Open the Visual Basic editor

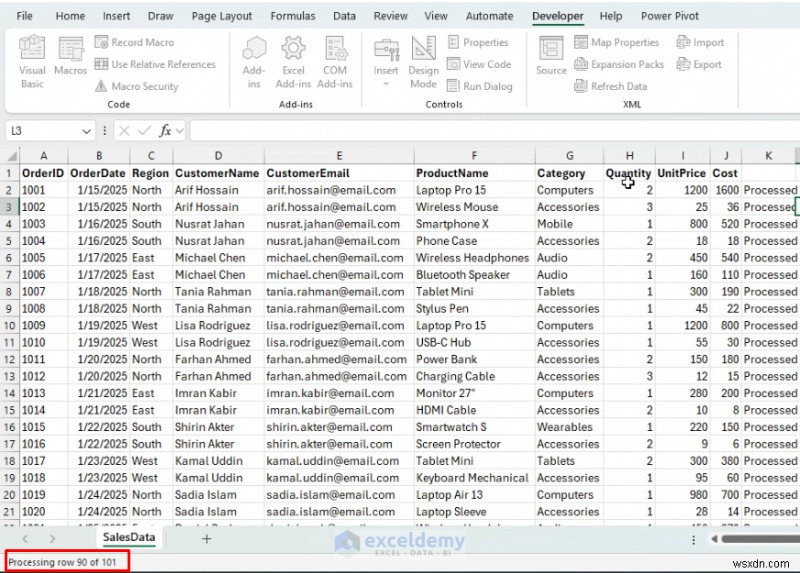[x=32, y=61]
